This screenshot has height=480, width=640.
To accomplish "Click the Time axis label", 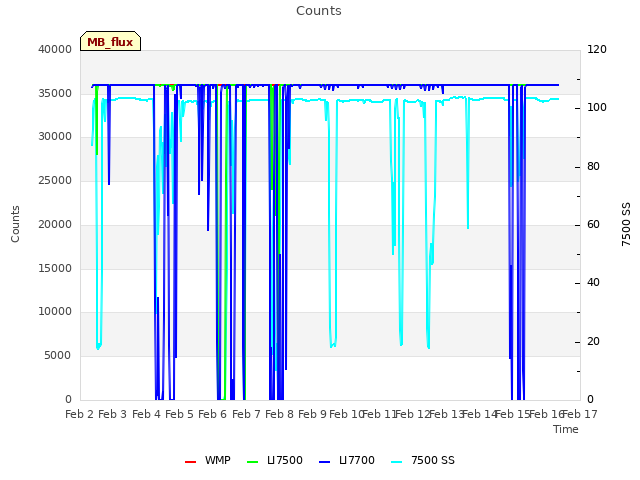I will click(566, 429).
